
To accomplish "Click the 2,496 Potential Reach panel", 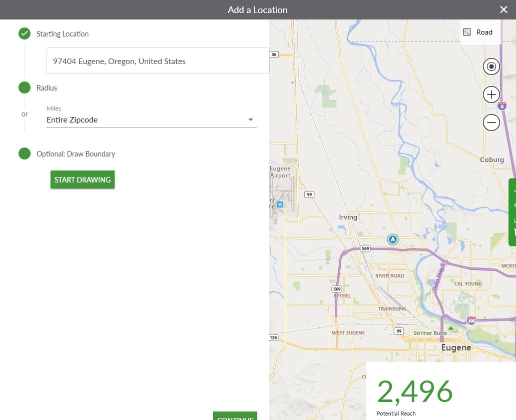I will pyautogui.click(x=441, y=391).
